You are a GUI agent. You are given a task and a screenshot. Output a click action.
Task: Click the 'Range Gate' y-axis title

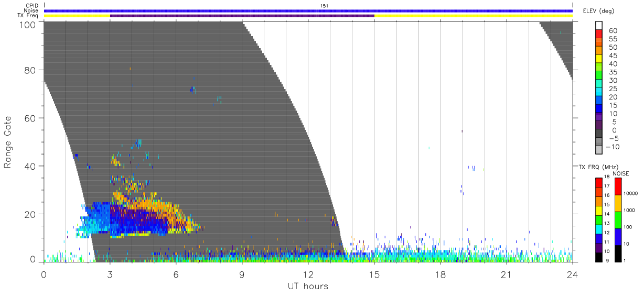click(x=8, y=142)
